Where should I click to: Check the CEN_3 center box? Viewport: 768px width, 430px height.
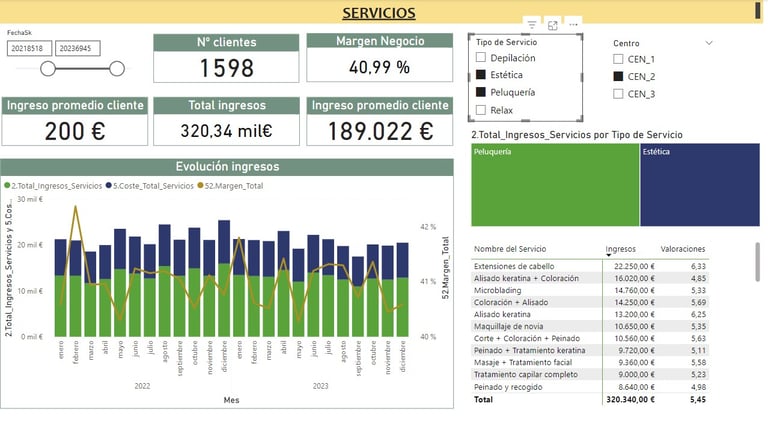pos(618,94)
